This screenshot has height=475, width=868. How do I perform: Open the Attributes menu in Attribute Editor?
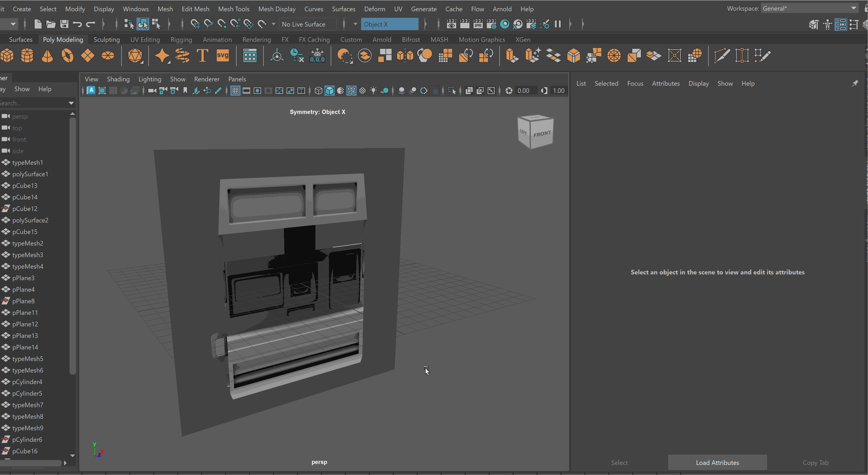(x=665, y=83)
